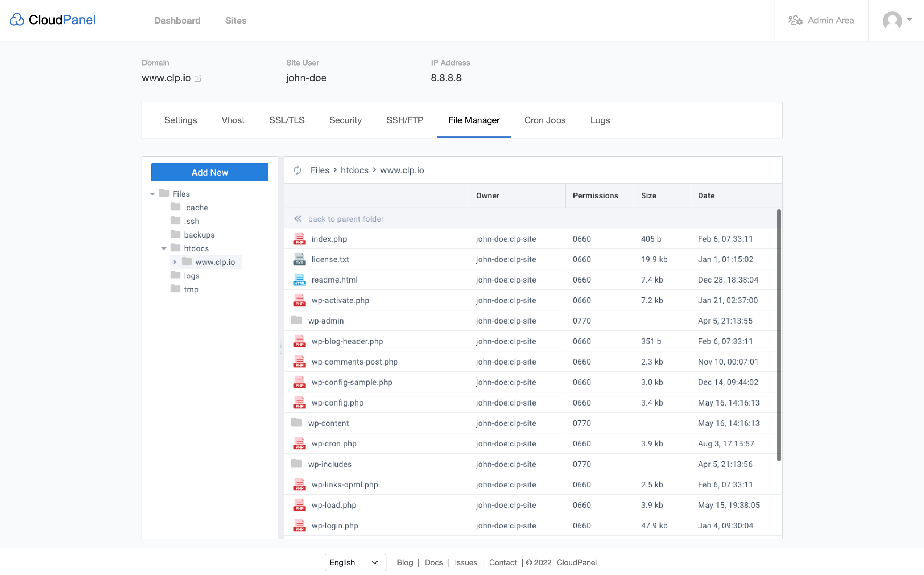The image size is (924, 575).
Task: Click the CloudPanel cloud logo
Action: pos(17,19)
